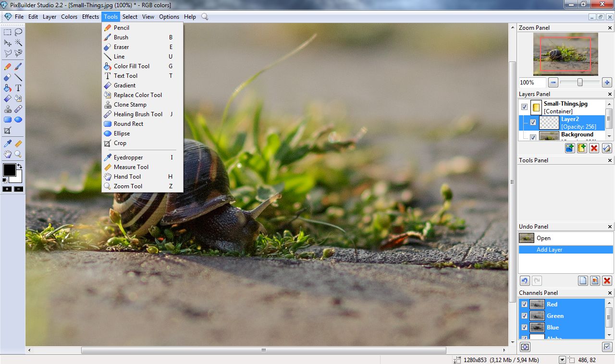Click the zoom in plus button
615x364 pixels.
point(607,82)
